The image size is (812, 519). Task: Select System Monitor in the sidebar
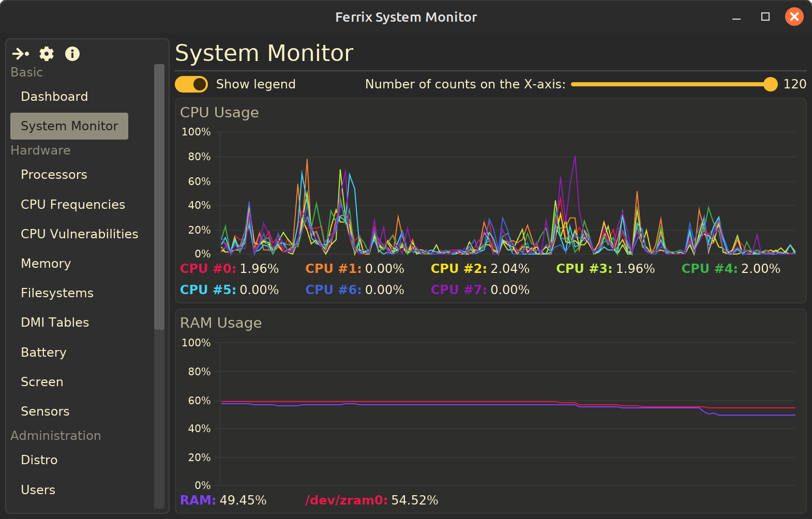pos(69,126)
